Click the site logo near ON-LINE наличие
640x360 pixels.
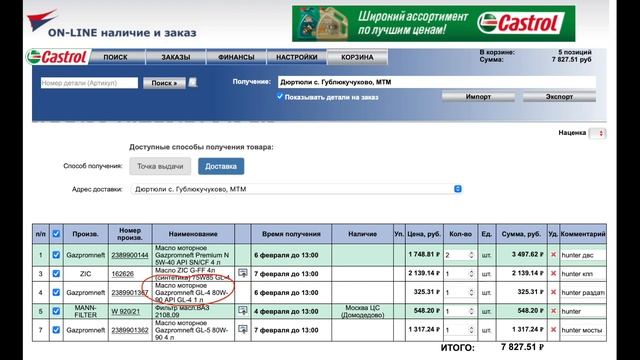point(42,20)
